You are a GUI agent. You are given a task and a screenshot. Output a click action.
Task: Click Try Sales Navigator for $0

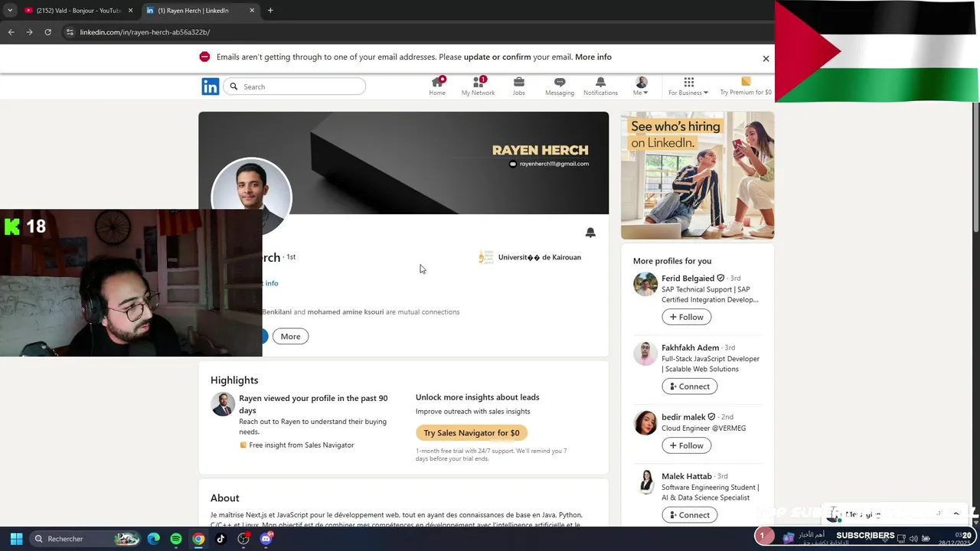(x=472, y=432)
